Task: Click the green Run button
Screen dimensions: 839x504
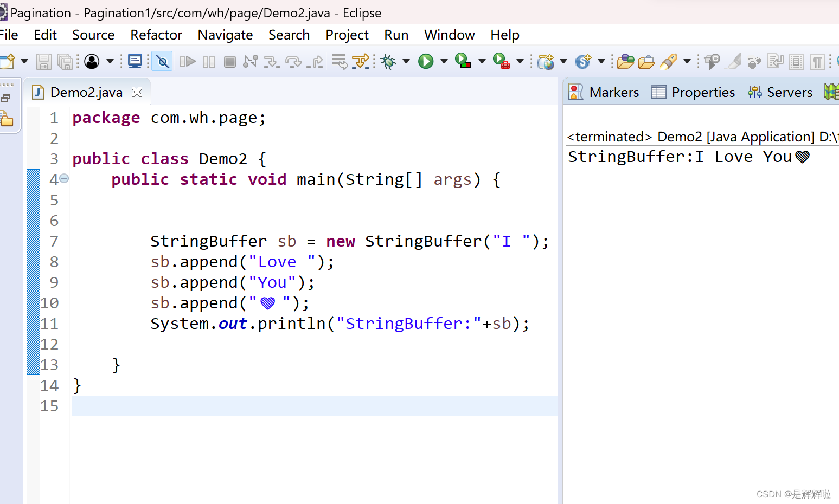Action: click(x=426, y=61)
